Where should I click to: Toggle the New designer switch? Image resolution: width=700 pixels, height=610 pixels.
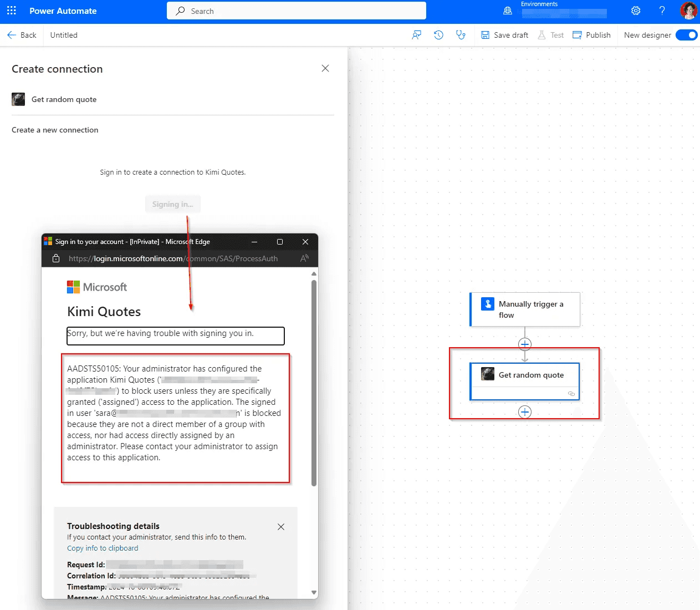[x=686, y=35]
